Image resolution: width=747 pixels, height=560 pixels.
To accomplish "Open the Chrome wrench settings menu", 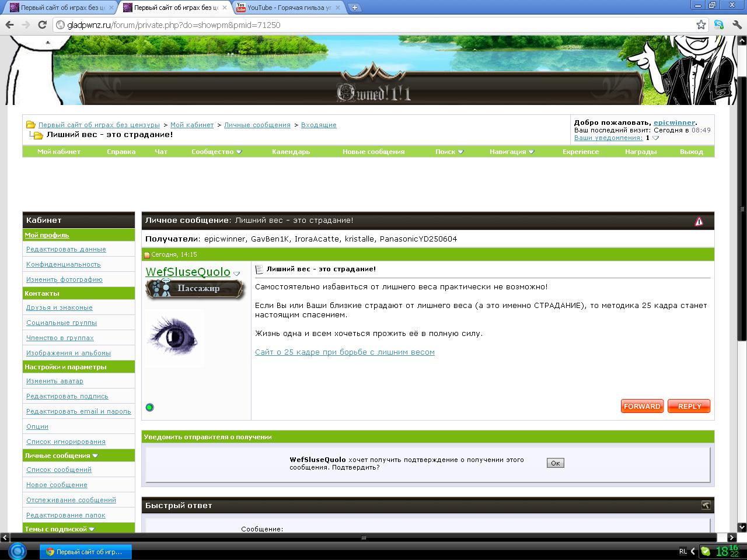I will [736, 24].
